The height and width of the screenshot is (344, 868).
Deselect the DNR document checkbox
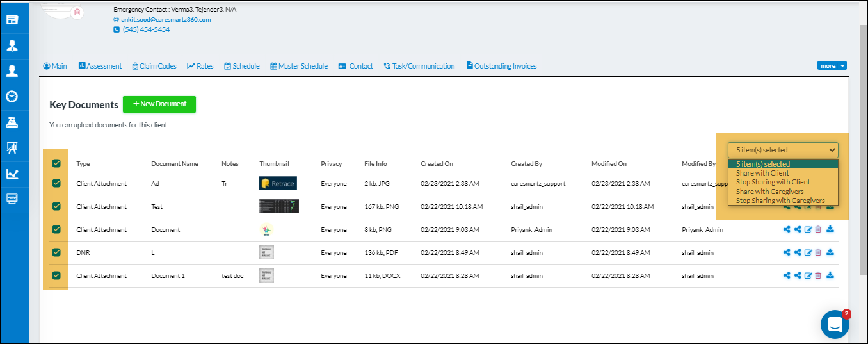click(x=56, y=252)
